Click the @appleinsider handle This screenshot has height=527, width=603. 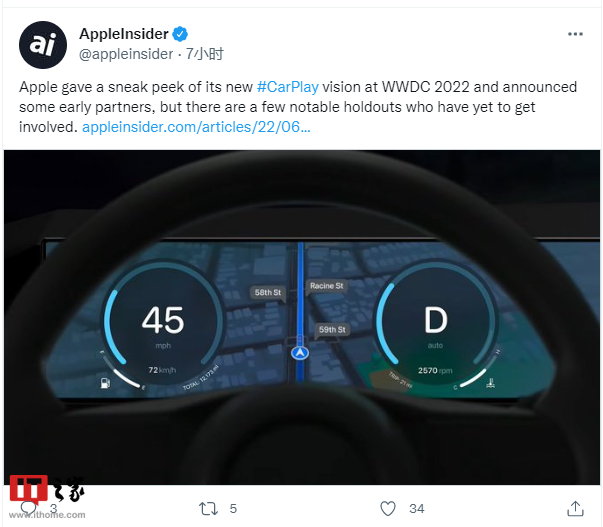(126, 54)
